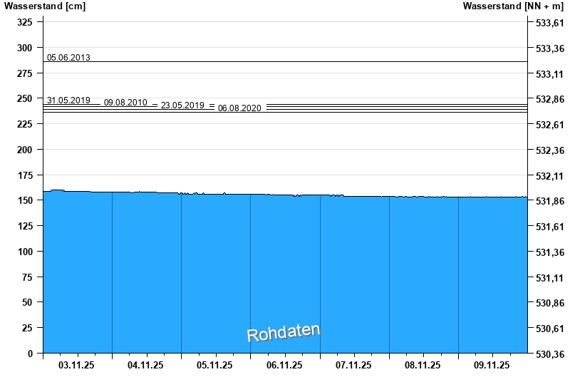The width and height of the screenshot is (570, 392).
Task: Click the 07.11.25 date label
Action: pos(353,365)
